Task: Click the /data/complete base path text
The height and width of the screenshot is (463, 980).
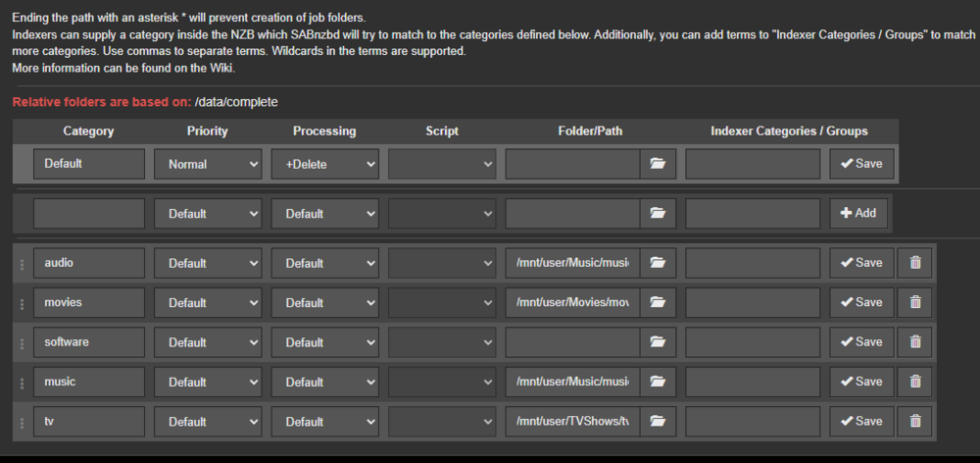Action: 236,102
